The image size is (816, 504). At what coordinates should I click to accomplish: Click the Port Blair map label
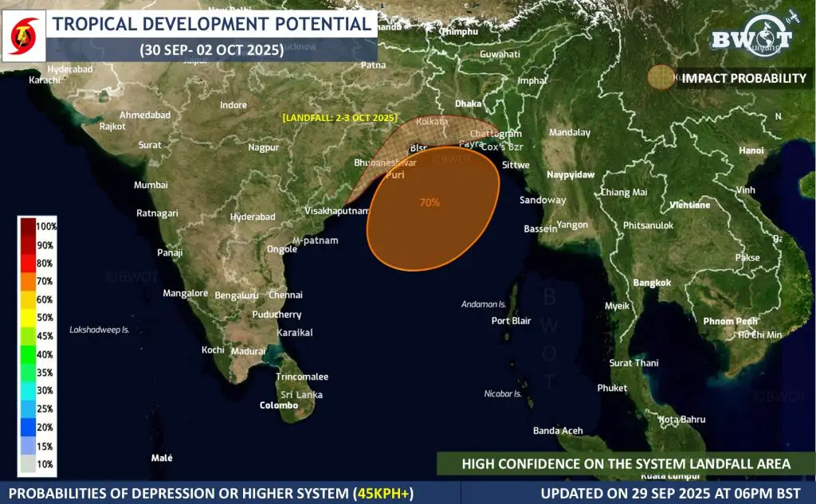click(511, 321)
